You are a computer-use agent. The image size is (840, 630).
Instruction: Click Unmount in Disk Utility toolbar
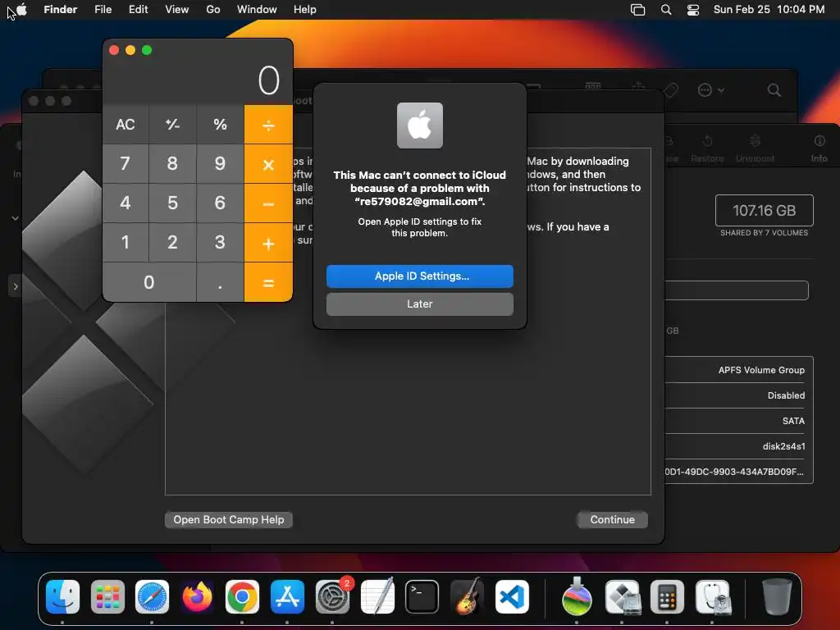(755, 148)
